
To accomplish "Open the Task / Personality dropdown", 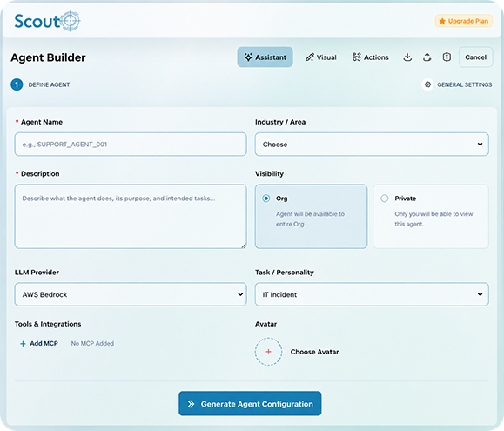I will (372, 294).
